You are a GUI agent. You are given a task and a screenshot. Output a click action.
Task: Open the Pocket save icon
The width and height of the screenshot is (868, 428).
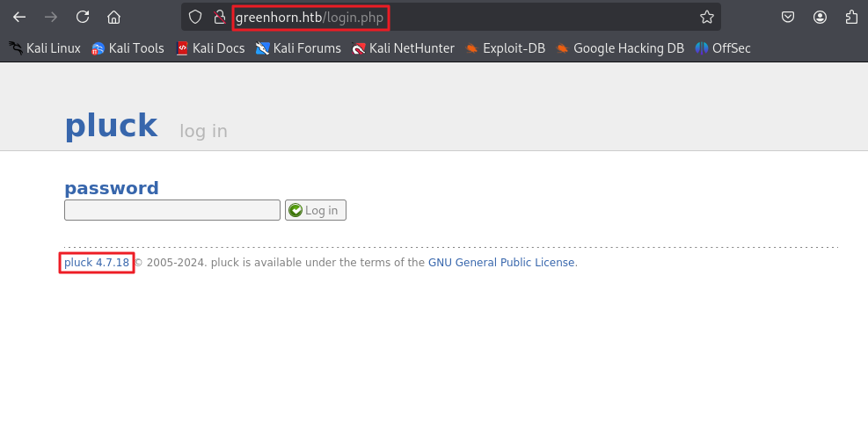click(788, 18)
